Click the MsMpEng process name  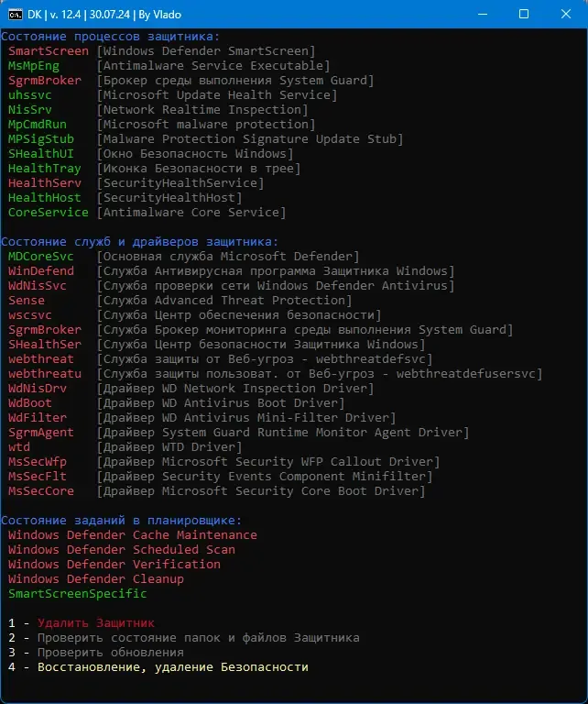click(34, 66)
